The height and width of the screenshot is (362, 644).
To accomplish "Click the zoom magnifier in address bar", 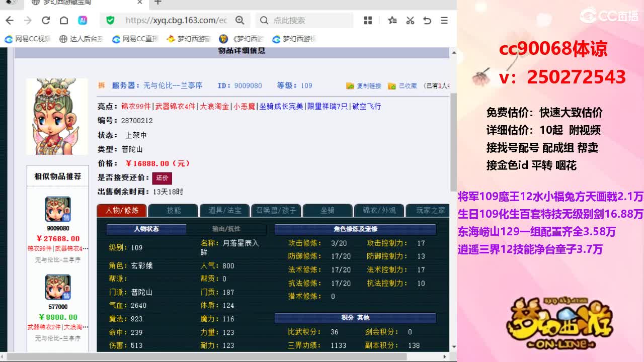I will (x=240, y=20).
